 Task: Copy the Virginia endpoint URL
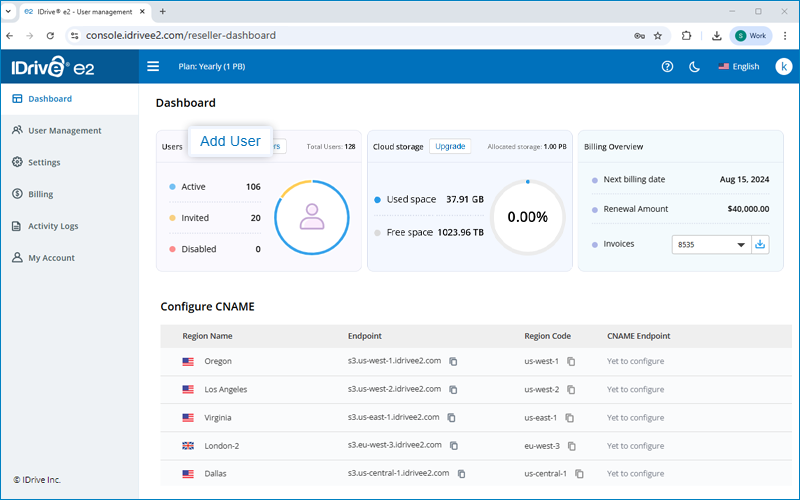coord(451,417)
